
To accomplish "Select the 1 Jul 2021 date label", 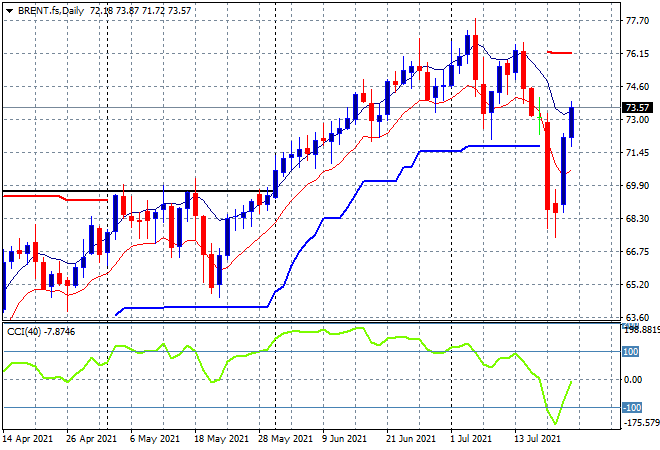I will click(471, 439).
